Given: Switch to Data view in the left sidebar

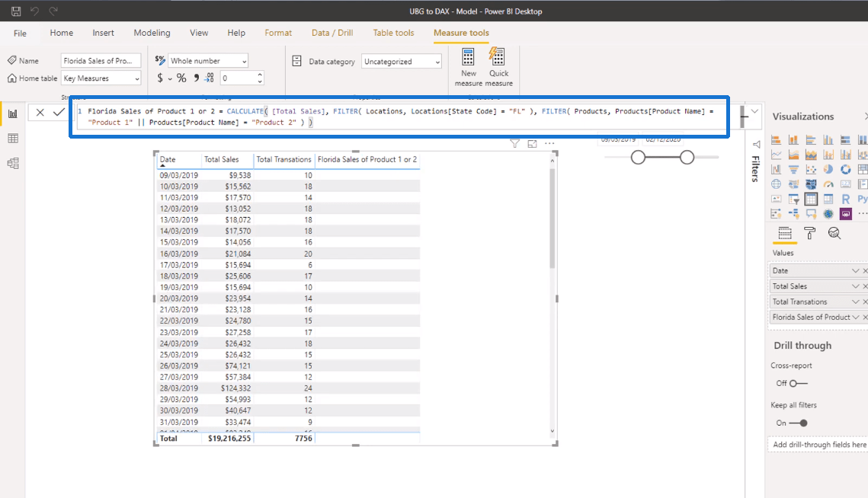Looking at the screenshot, I should pyautogui.click(x=13, y=139).
